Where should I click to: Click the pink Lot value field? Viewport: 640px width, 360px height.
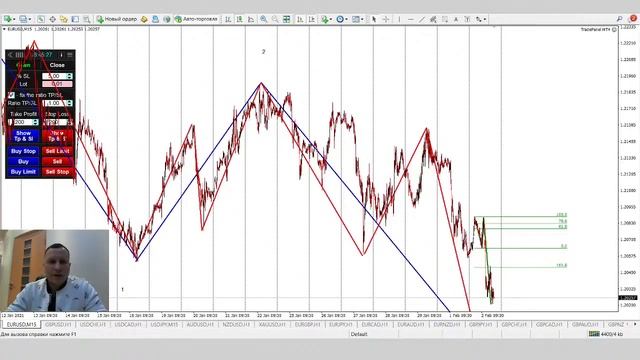[57, 84]
